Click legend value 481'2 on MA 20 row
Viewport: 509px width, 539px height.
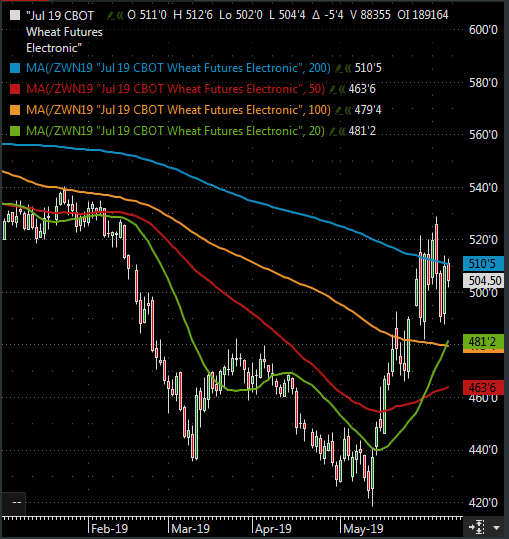(x=362, y=131)
